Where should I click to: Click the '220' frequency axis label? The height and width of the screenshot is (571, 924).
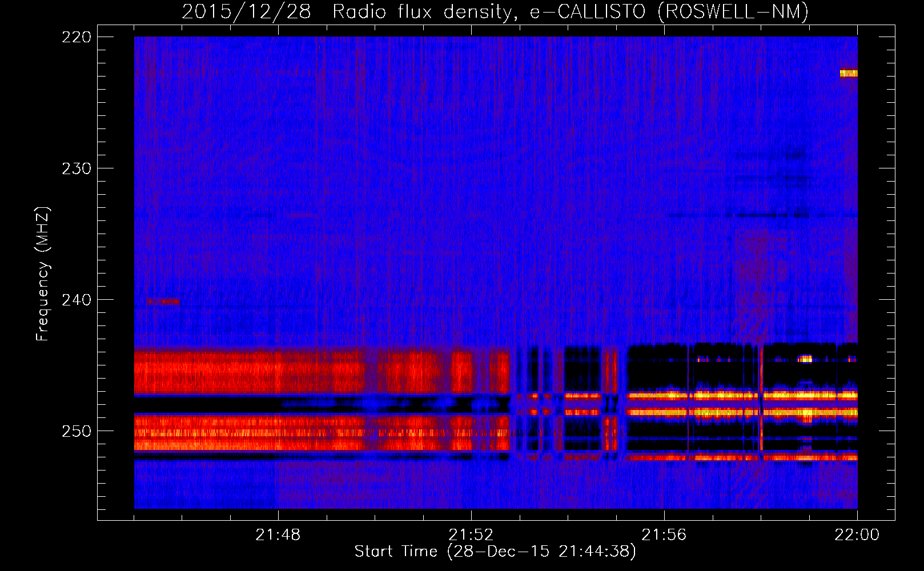click(77, 37)
